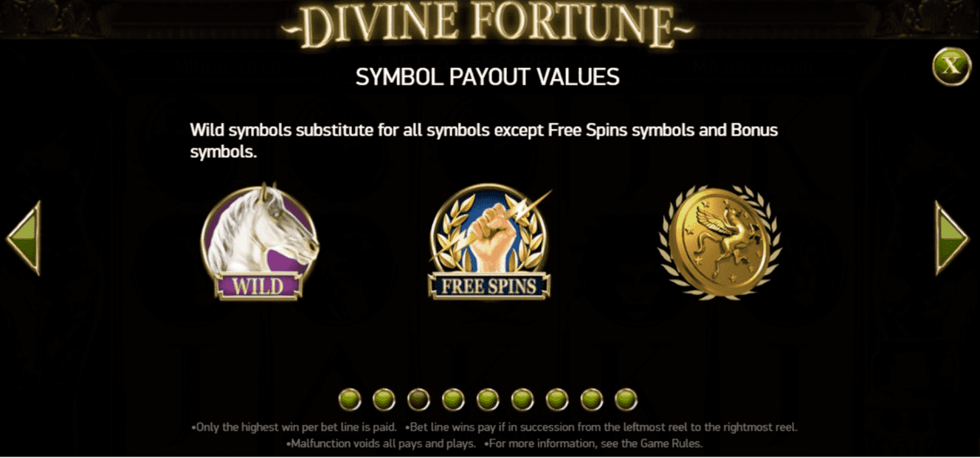This screenshot has height=458, width=980.
Task: Advance to next paytable page arrow
Action: coord(952,238)
